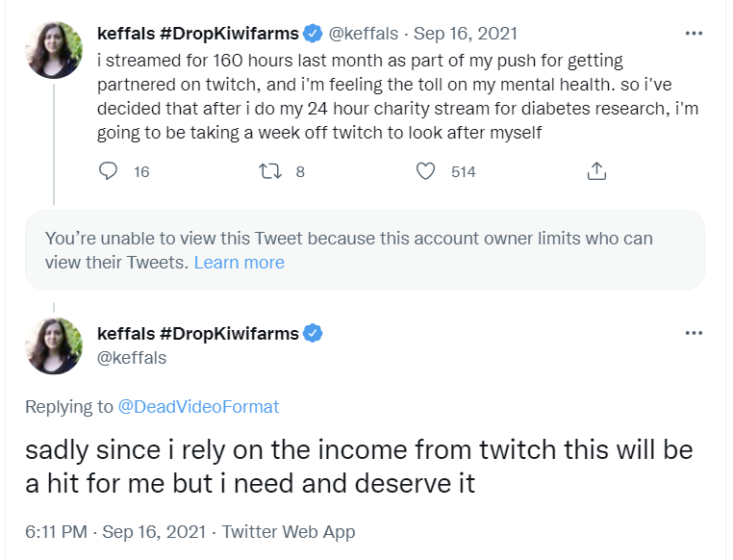Screen dimensions: 733x560
Task: Open keffals profile picture in first tweet
Action: coord(54,49)
